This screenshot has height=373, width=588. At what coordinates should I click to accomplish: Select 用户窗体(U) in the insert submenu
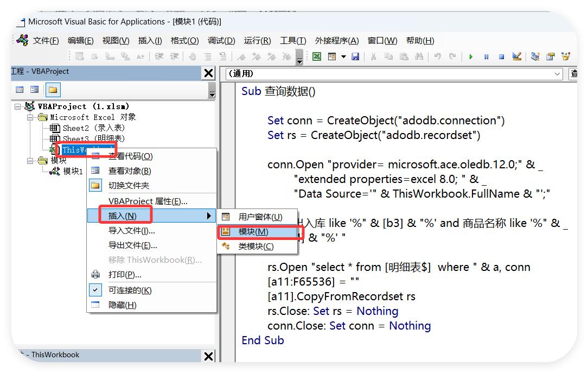[x=257, y=217]
